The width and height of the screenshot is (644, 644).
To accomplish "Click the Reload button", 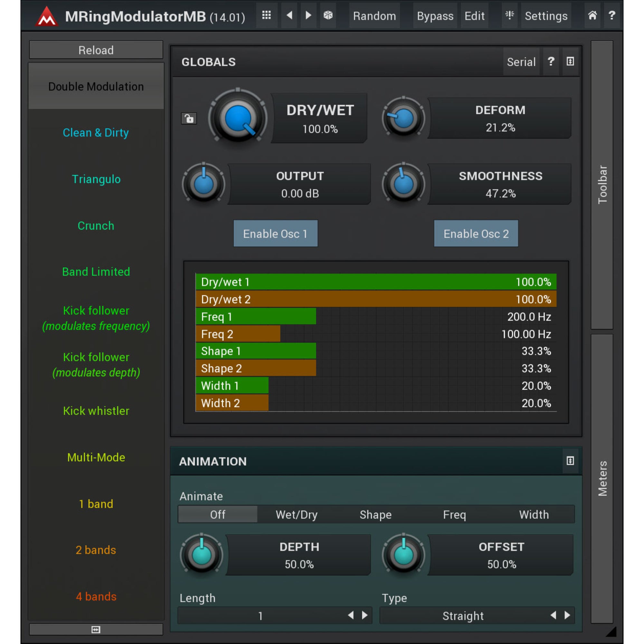I will 96,50.
